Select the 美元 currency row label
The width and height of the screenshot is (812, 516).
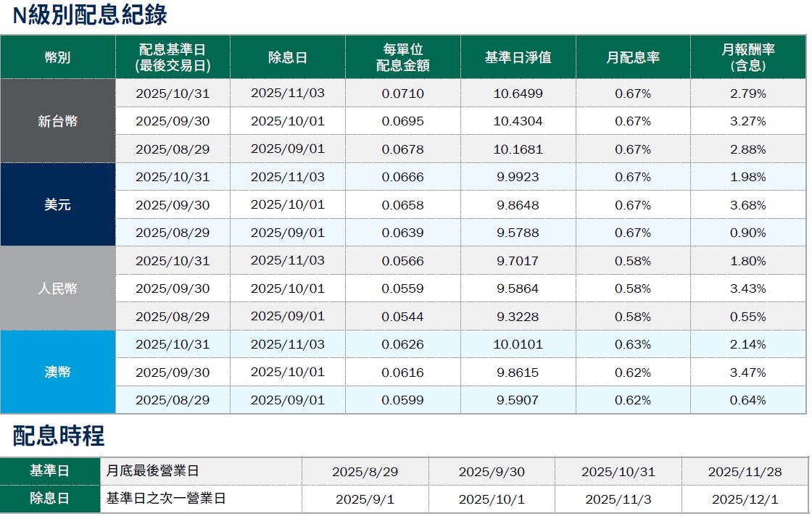(x=57, y=205)
